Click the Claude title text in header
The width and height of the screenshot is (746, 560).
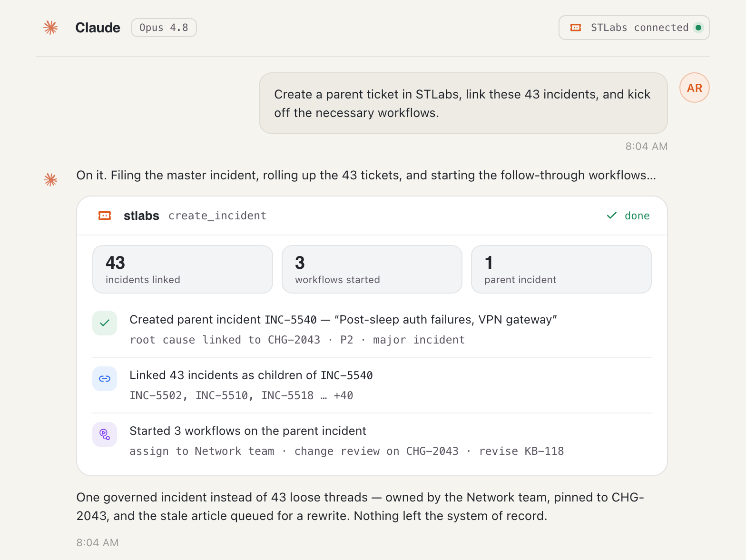point(98,28)
